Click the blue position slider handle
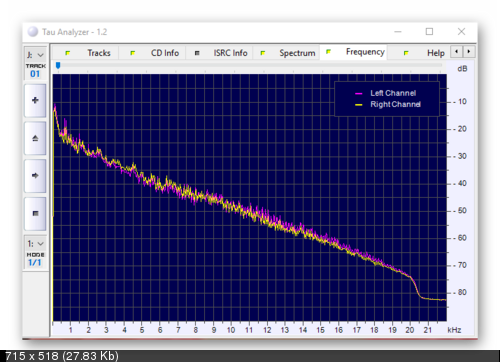This screenshot has height=362, width=500. click(x=58, y=65)
